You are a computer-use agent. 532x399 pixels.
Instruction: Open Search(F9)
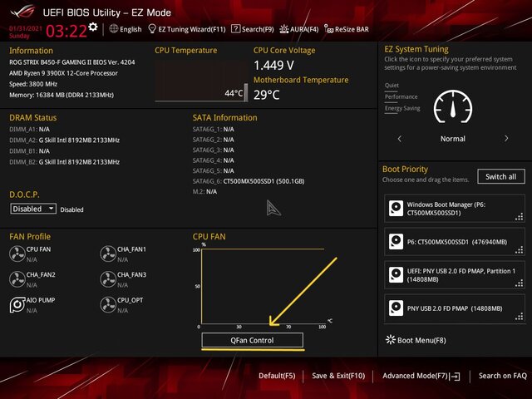coord(253,29)
